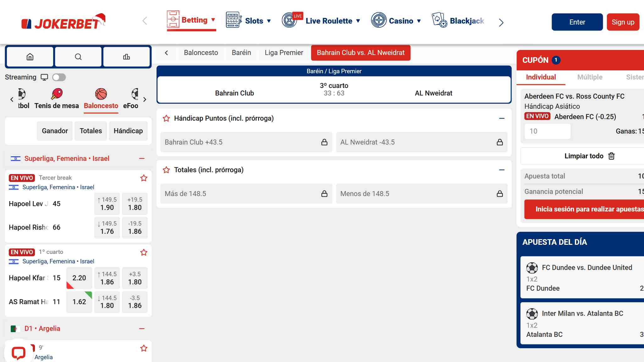
Task: Select the Individual tab in coupon panel
Action: [541, 77]
